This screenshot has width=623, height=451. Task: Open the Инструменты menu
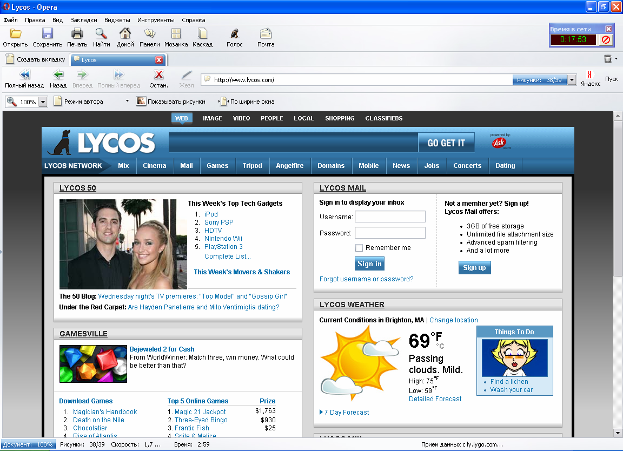(155, 20)
